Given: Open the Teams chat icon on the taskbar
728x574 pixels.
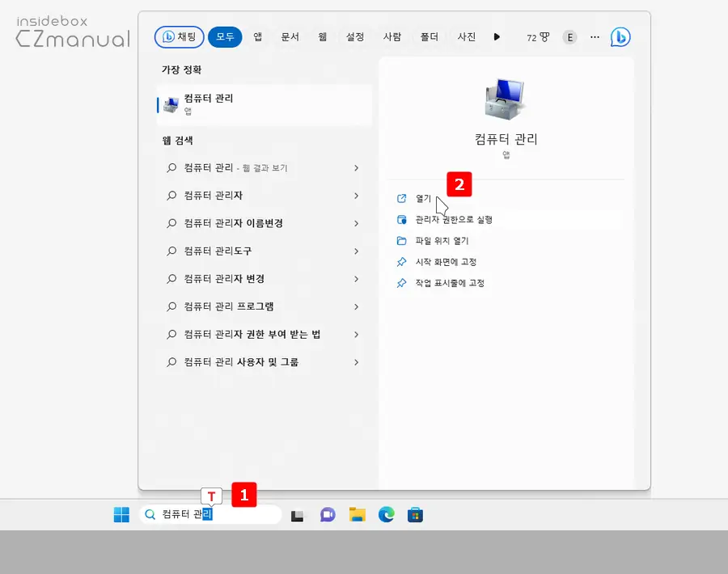Looking at the screenshot, I should [x=328, y=514].
